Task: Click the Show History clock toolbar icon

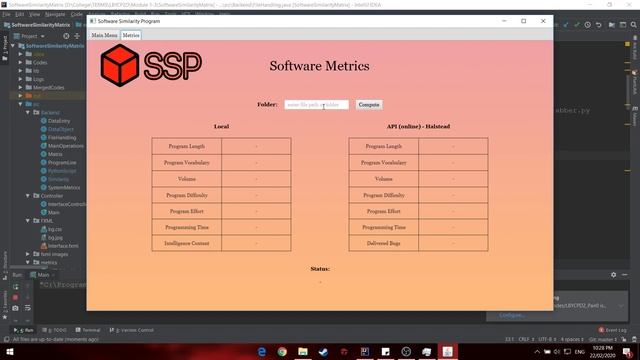Action: click(587, 25)
